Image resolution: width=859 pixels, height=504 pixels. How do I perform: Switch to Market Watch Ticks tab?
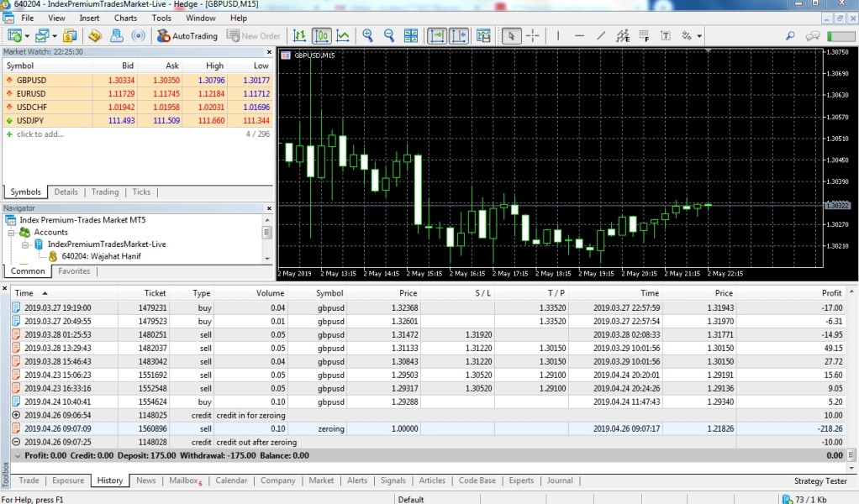141,192
